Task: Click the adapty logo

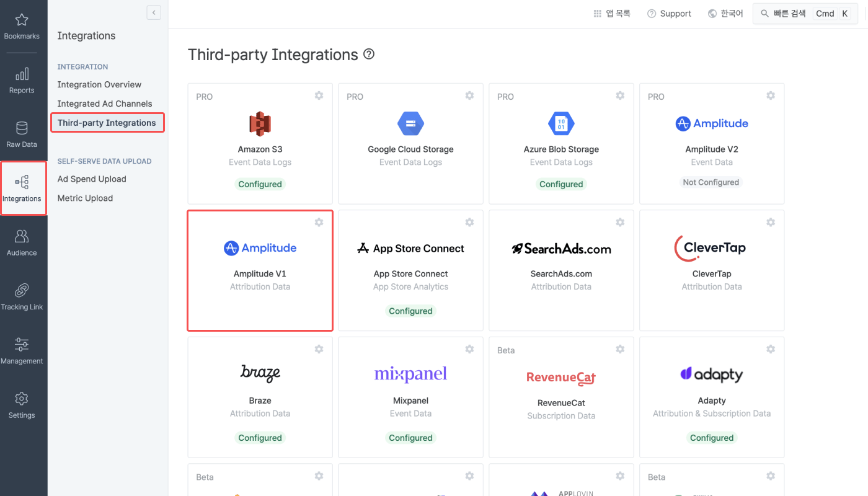Action: (711, 374)
